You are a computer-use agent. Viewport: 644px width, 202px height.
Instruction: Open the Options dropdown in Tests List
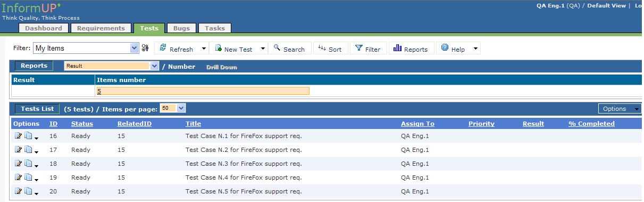point(620,109)
